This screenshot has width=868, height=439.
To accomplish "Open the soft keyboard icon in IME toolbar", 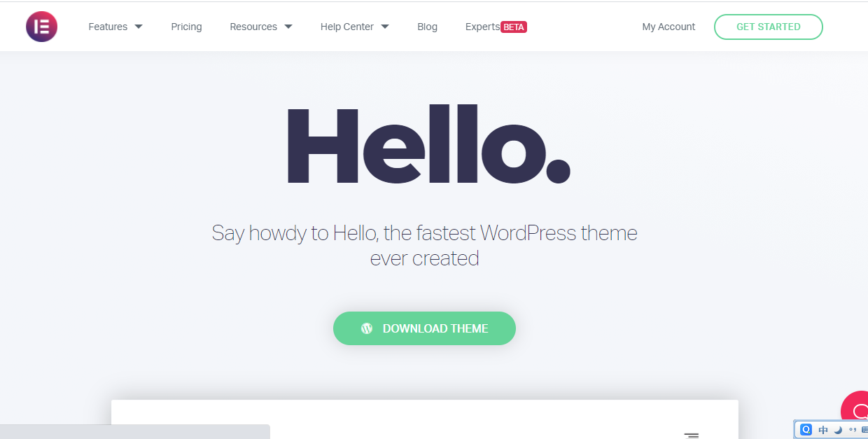I will click(864, 430).
